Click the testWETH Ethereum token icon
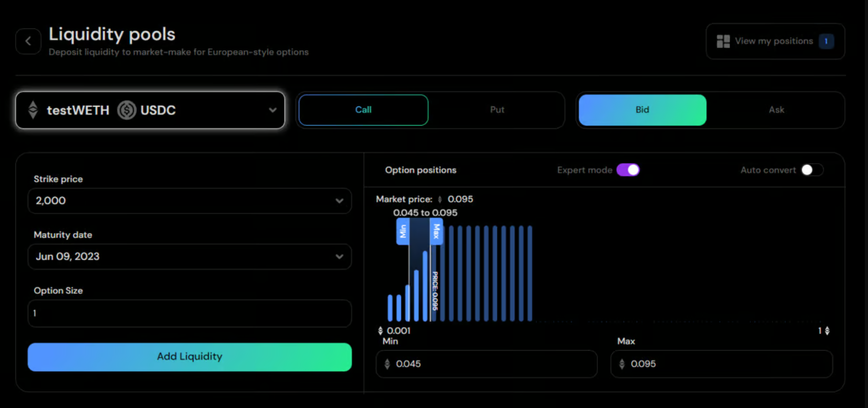 (x=33, y=110)
